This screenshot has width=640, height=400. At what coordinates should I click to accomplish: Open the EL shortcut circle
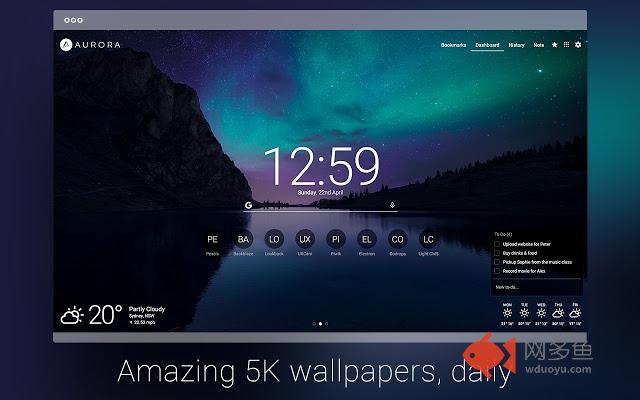[367, 239]
